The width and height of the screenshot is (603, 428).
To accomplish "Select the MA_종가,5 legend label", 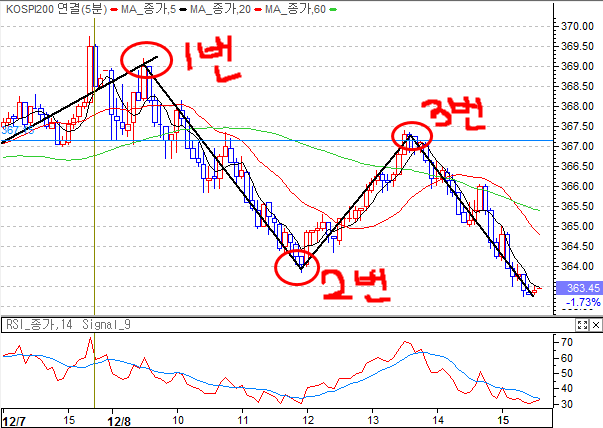I will [x=148, y=8].
